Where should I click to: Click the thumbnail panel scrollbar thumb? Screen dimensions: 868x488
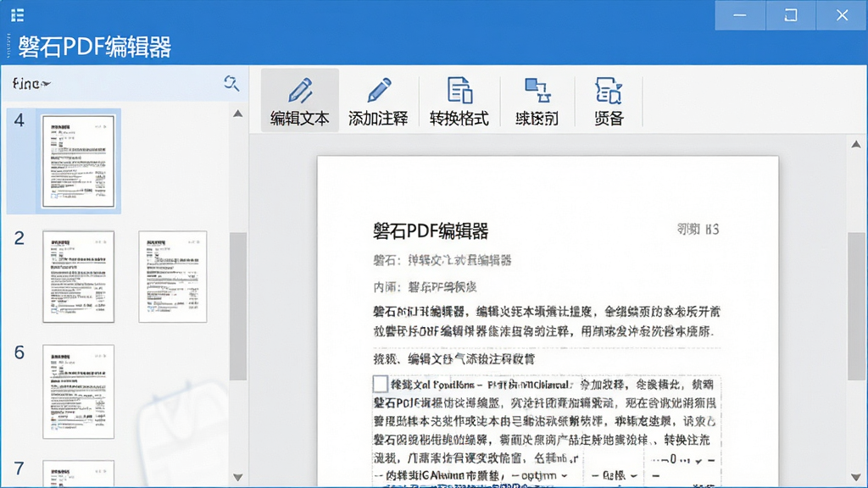(x=238, y=306)
